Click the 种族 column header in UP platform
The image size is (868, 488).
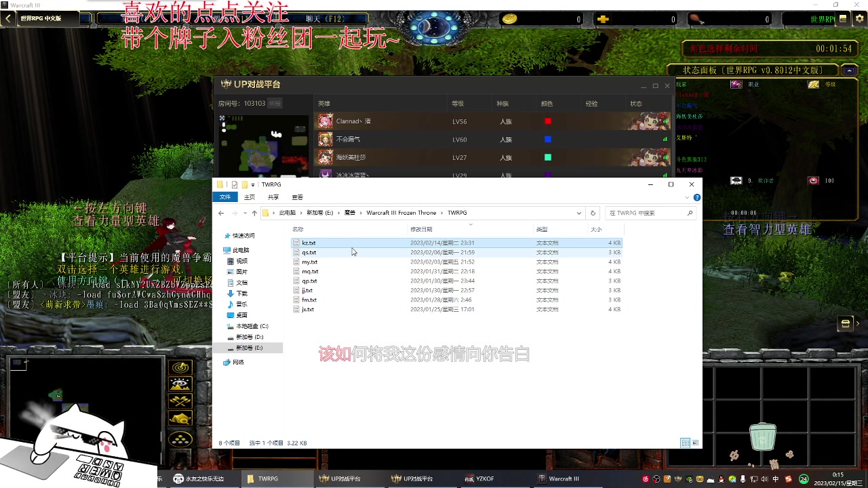502,104
